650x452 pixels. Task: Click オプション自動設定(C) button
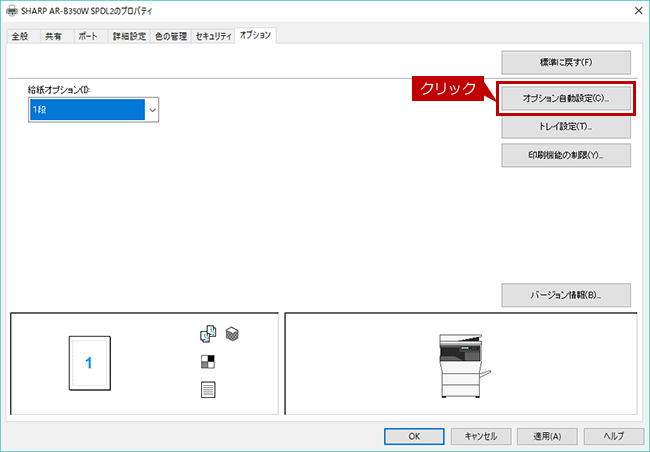tap(566, 98)
